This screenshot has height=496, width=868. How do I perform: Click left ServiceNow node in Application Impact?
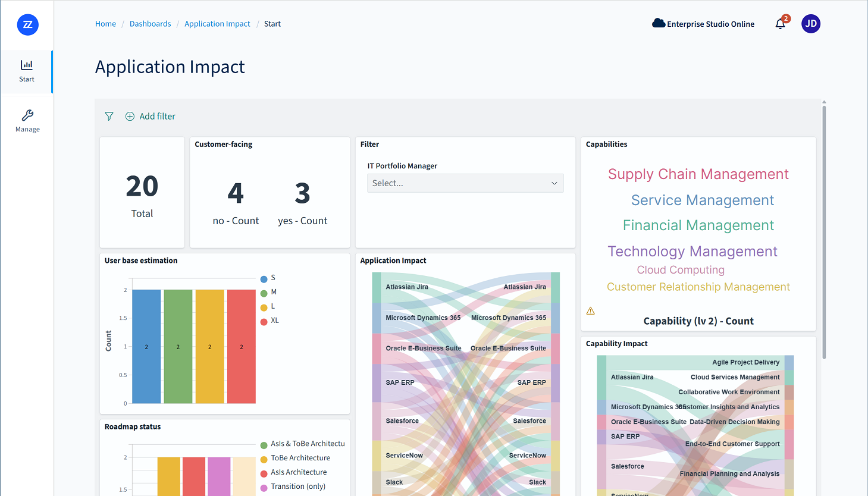pos(377,456)
